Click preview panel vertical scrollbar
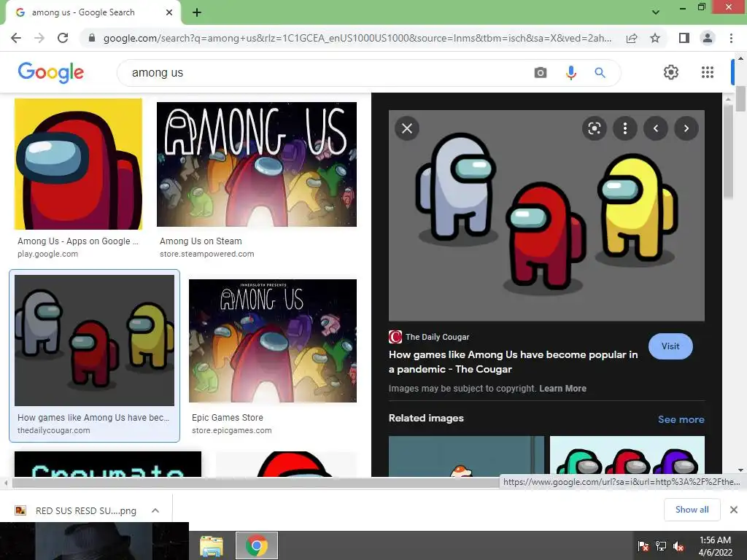The width and height of the screenshot is (747, 560). click(729, 151)
